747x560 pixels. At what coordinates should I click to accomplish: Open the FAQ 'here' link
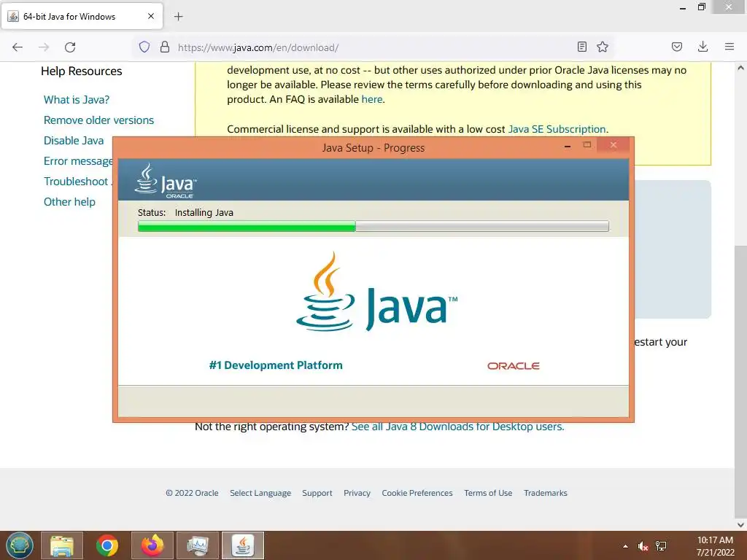[x=371, y=99]
